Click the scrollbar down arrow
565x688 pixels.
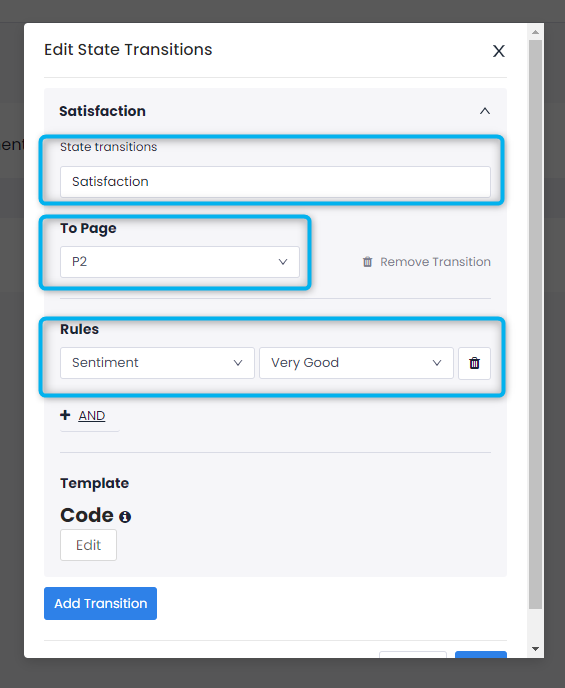(x=535, y=649)
